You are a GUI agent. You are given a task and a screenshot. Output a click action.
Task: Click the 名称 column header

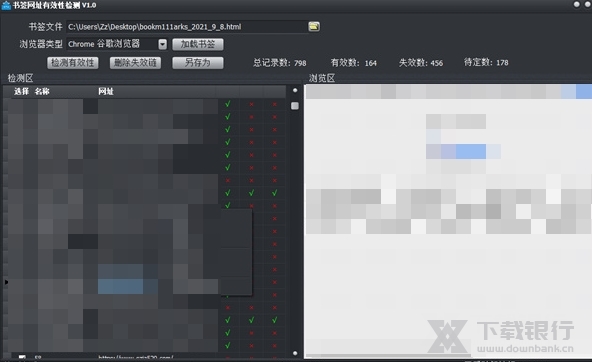pyautogui.click(x=42, y=91)
